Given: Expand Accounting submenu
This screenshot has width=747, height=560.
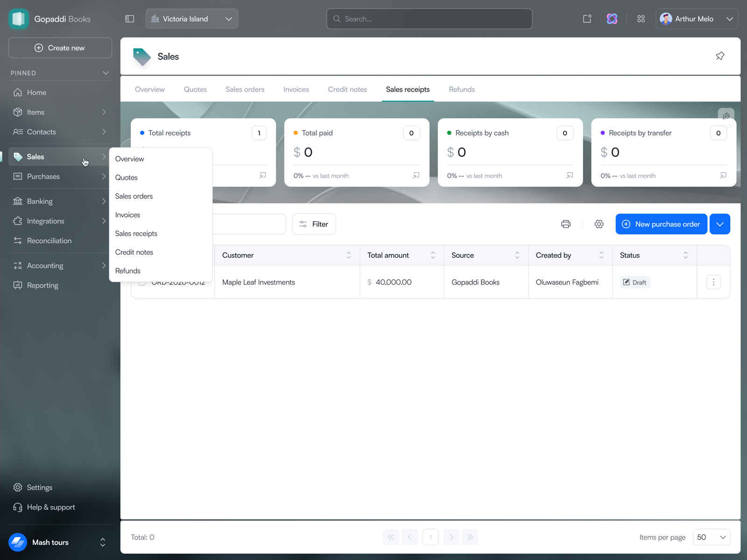Looking at the screenshot, I should click(x=104, y=266).
